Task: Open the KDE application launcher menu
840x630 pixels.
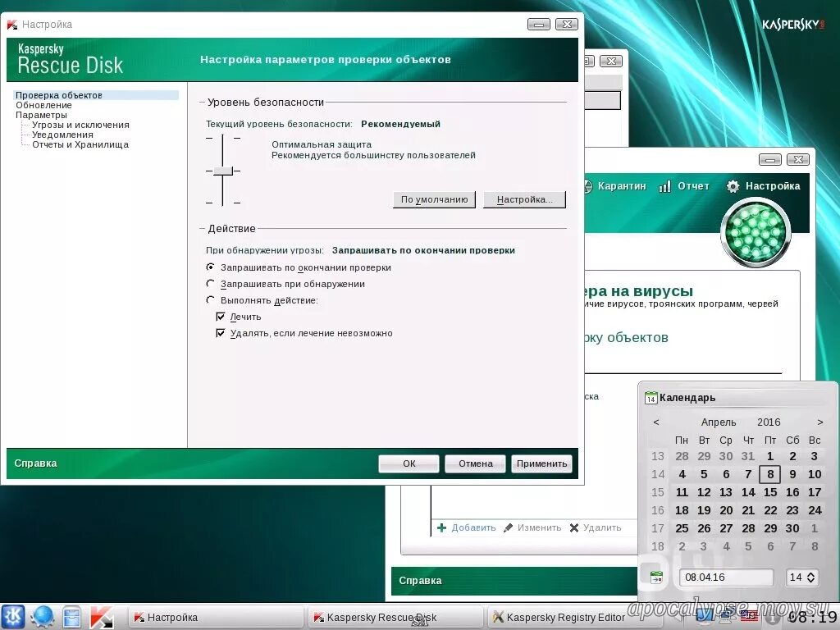Action: 13,617
